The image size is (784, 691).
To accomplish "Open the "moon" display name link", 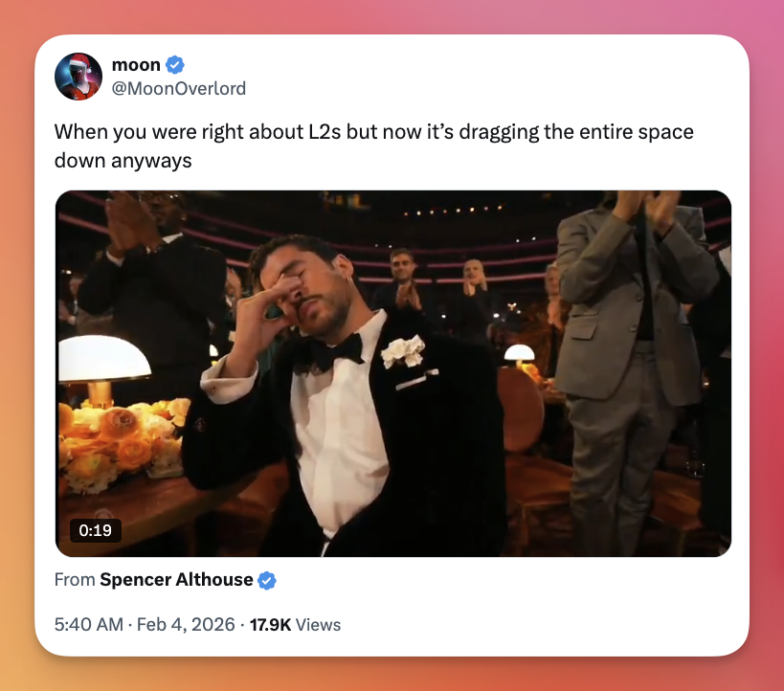I will pyautogui.click(x=136, y=65).
